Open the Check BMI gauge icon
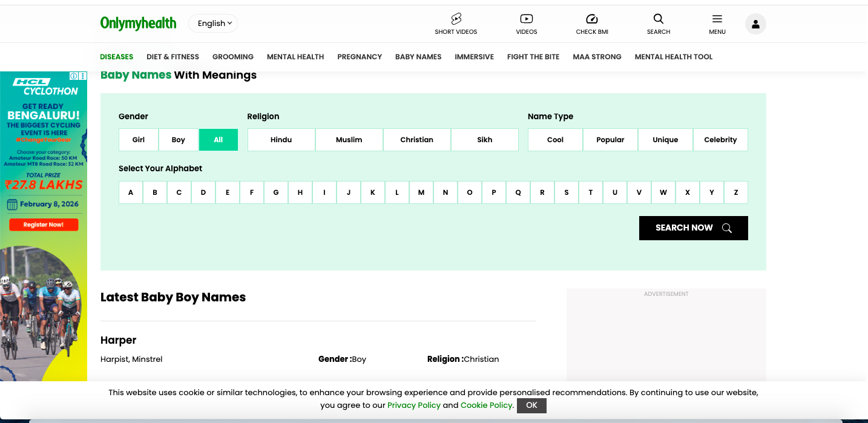The image size is (868, 423). tap(591, 19)
